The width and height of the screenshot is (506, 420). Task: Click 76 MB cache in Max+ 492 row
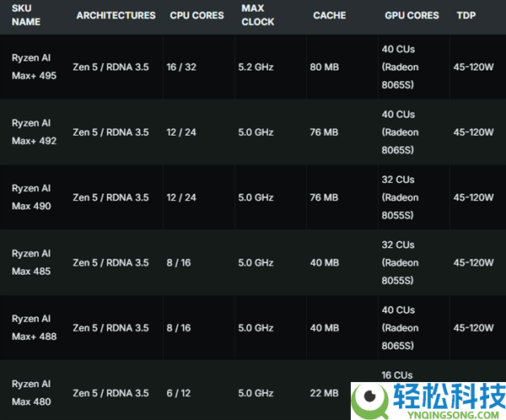[x=324, y=132]
